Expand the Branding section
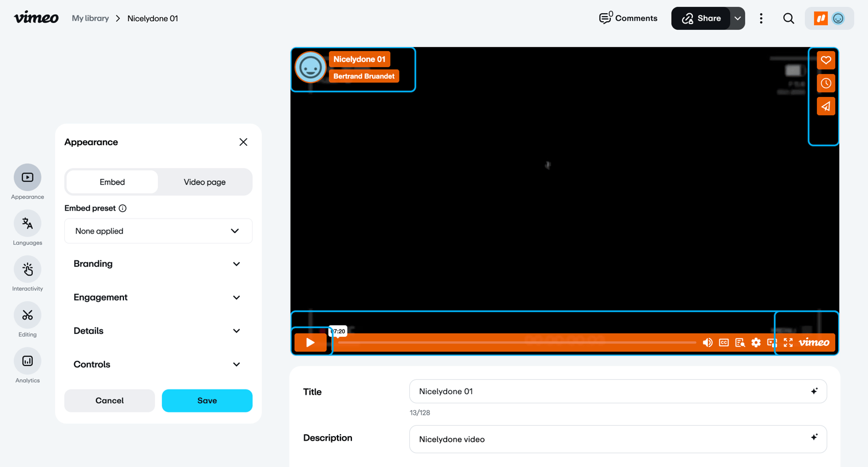 coord(158,264)
